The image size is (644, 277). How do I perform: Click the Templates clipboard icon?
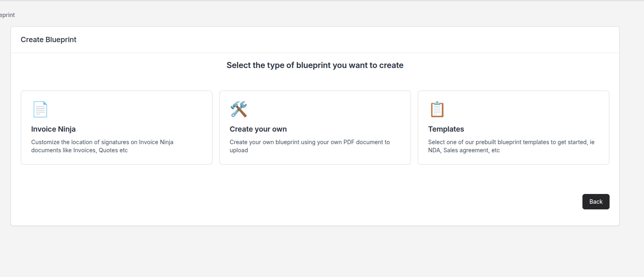tap(437, 109)
